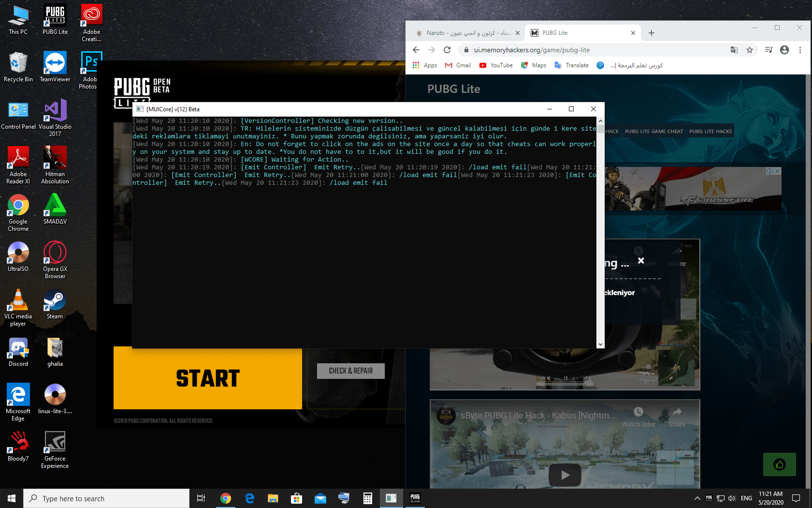Open the Adobe Creative Cloud desktop shortcut
The height and width of the screenshot is (508, 812).
click(x=91, y=23)
